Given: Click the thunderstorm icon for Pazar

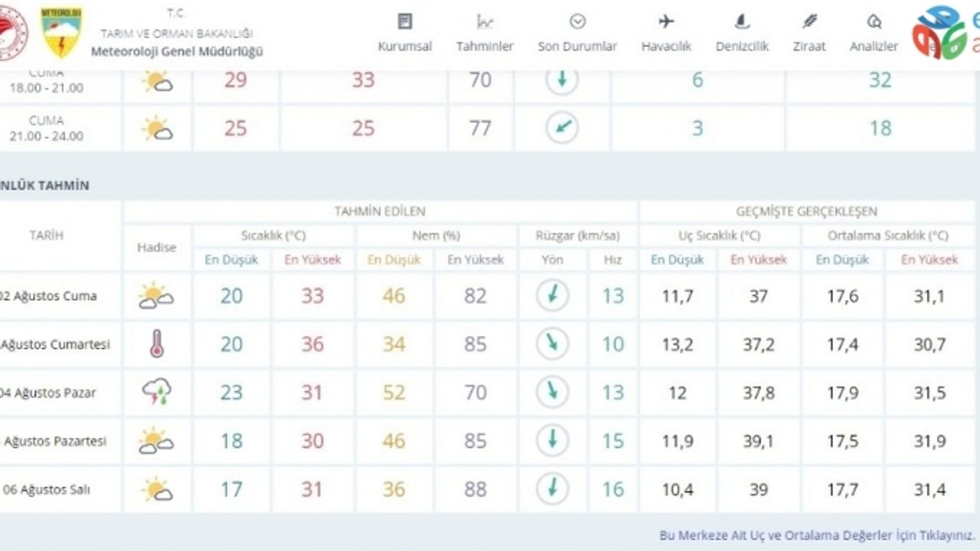Looking at the screenshot, I should point(156,393).
